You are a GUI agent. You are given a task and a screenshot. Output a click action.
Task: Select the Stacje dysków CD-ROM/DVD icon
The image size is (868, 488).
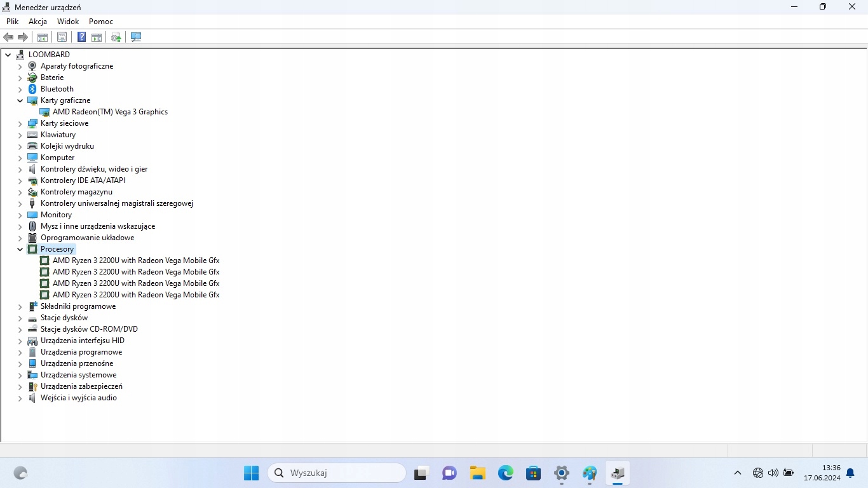coord(32,329)
